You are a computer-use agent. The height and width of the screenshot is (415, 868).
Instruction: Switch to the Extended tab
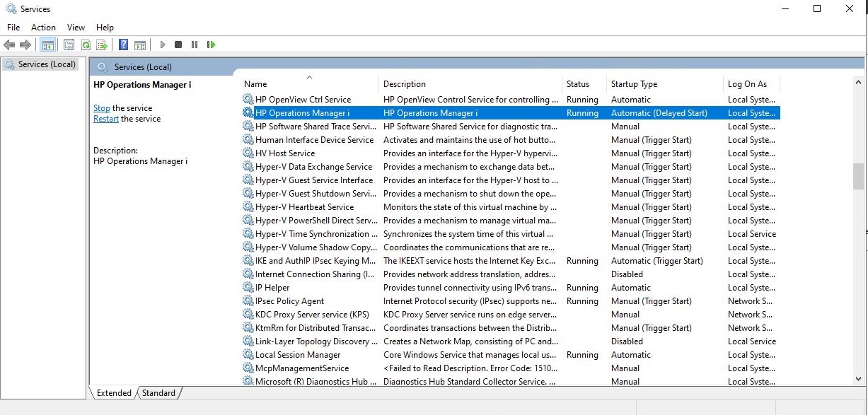(114, 393)
